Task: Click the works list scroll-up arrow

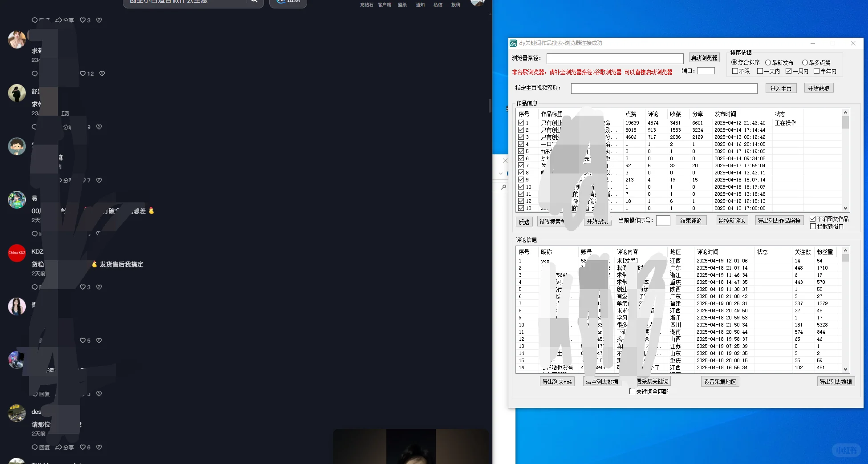Action: pyautogui.click(x=845, y=113)
